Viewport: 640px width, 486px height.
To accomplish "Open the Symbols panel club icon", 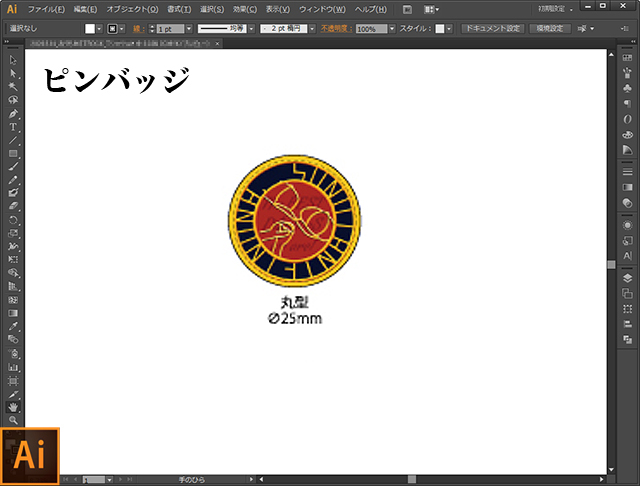I will tap(627, 88).
